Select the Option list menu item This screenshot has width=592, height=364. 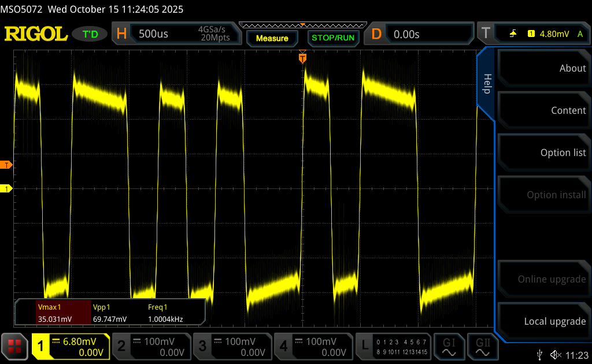coord(543,153)
